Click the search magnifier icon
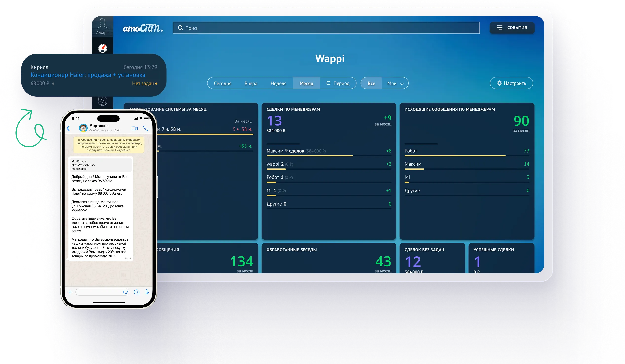Screen dimensions: 625x364 [180, 28]
